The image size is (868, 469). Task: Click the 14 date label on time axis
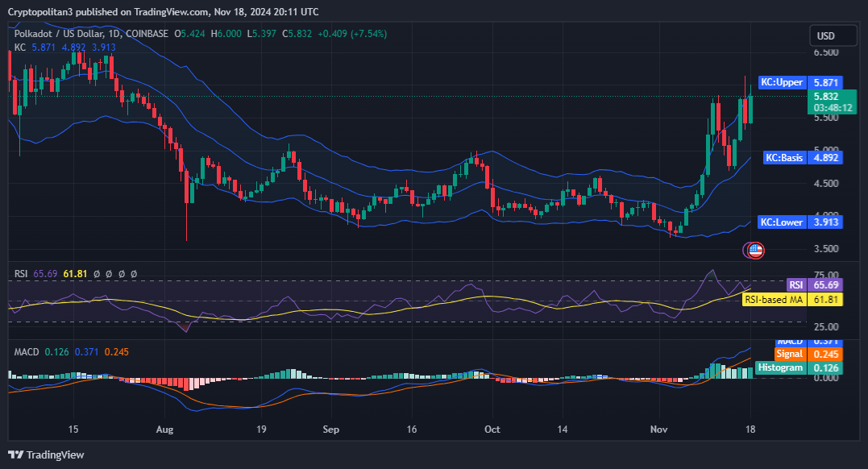(x=562, y=430)
